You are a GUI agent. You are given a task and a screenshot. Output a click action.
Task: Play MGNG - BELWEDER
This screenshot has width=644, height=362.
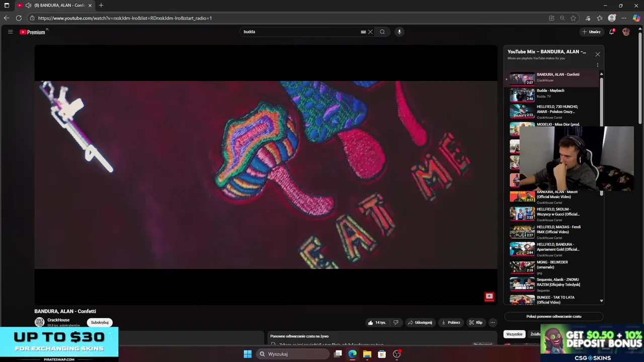pos(552,267)
